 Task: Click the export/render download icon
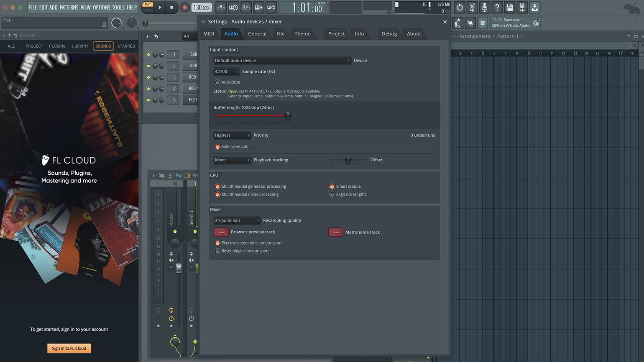pos(535,7)
